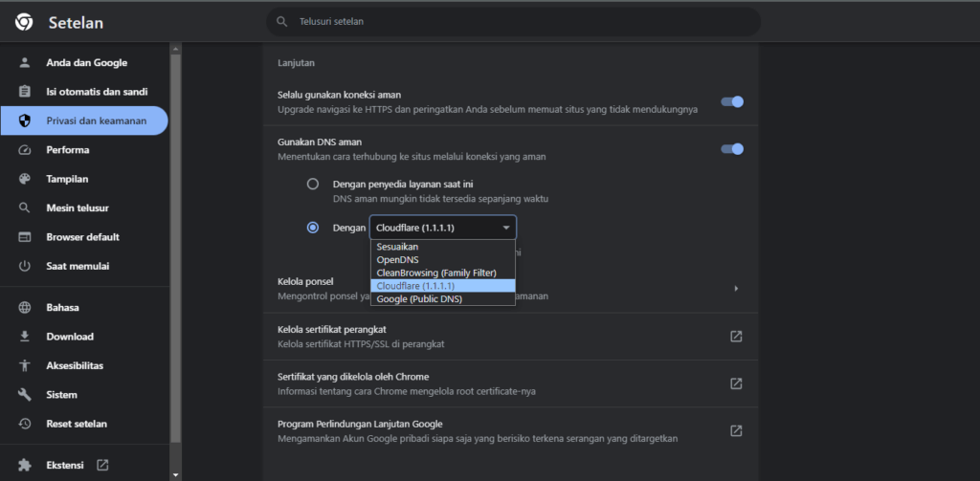
Task: Click text 'DNS aman mungkin tidak tersedia sepanjang waktu'
Action: (440, 199)
